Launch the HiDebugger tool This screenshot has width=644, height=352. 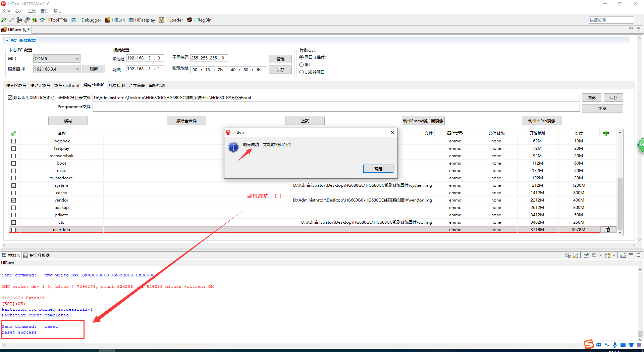coord(86,20)
